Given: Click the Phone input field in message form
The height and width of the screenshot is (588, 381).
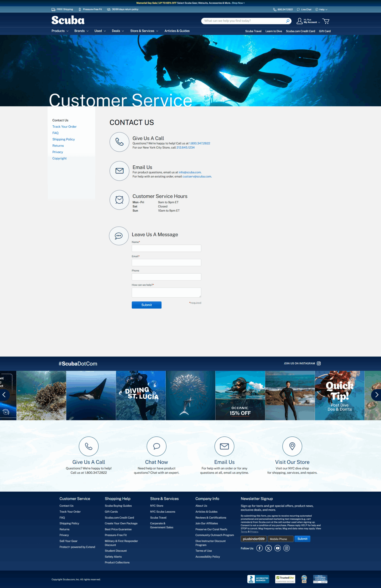Looking at the screenshot, I should tap(166, 277).
